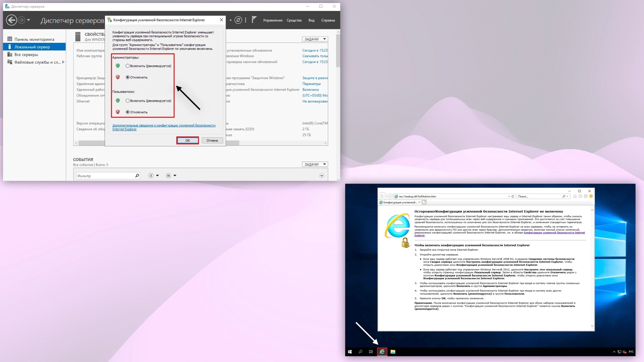Select Отключить for Administrators group

(x=127, y=77)
